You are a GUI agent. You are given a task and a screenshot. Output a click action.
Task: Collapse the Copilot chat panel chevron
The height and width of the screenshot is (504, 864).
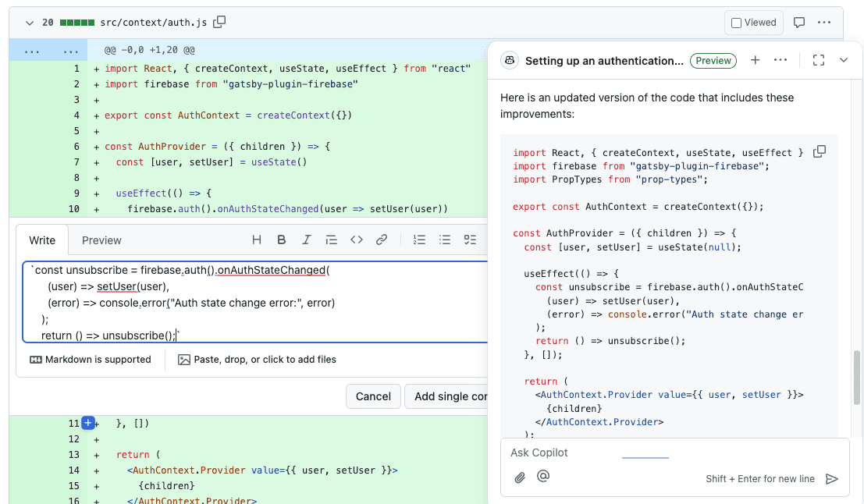(844, 60)
